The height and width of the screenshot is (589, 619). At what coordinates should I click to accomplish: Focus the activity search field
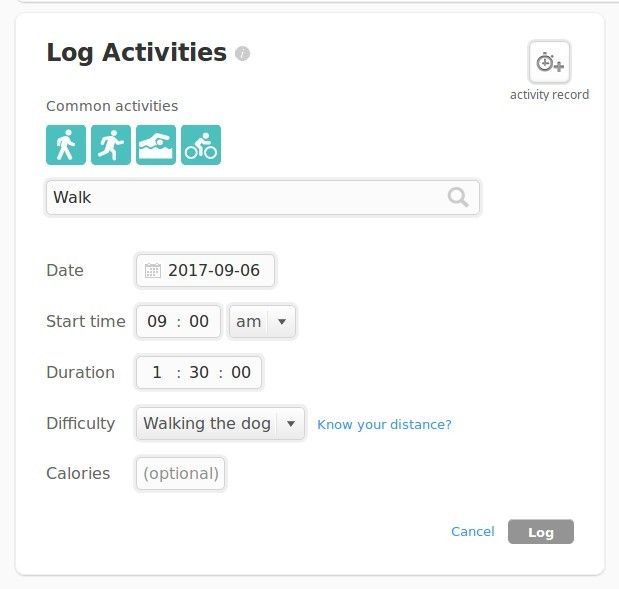245,197
